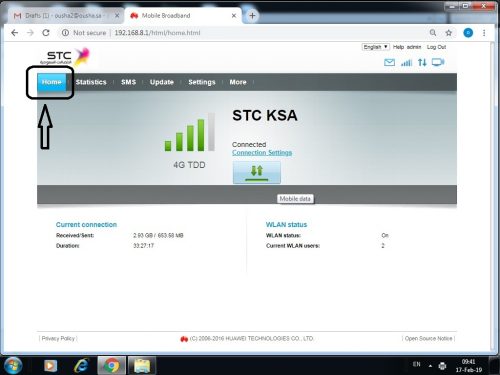Bookmark this page with the star icon
The image size is (500, 375).
pyautogui.click(x=449, y=33)
